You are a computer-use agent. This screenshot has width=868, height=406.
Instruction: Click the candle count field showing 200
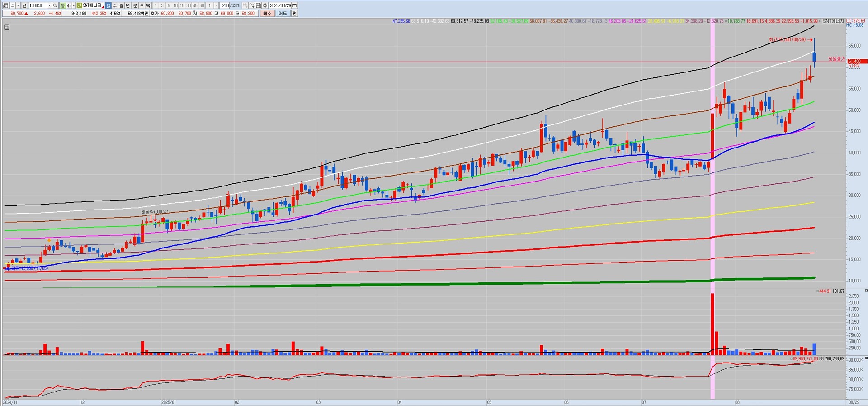[226, 5]
